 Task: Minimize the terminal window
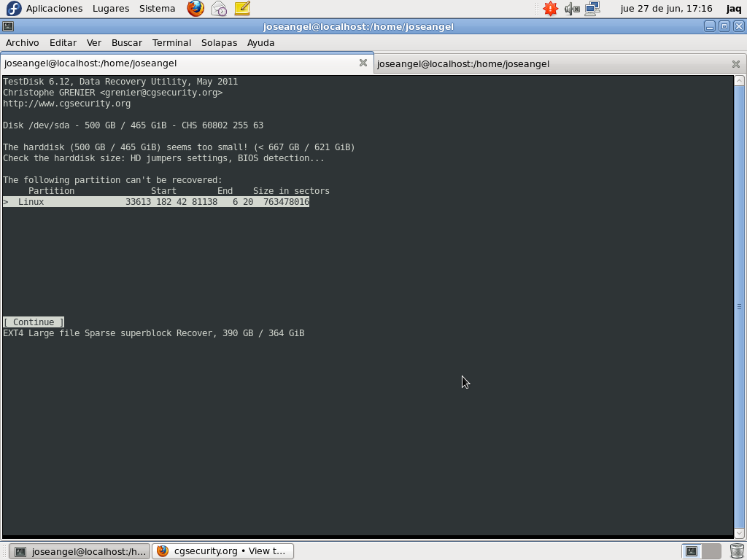(709, 27)
